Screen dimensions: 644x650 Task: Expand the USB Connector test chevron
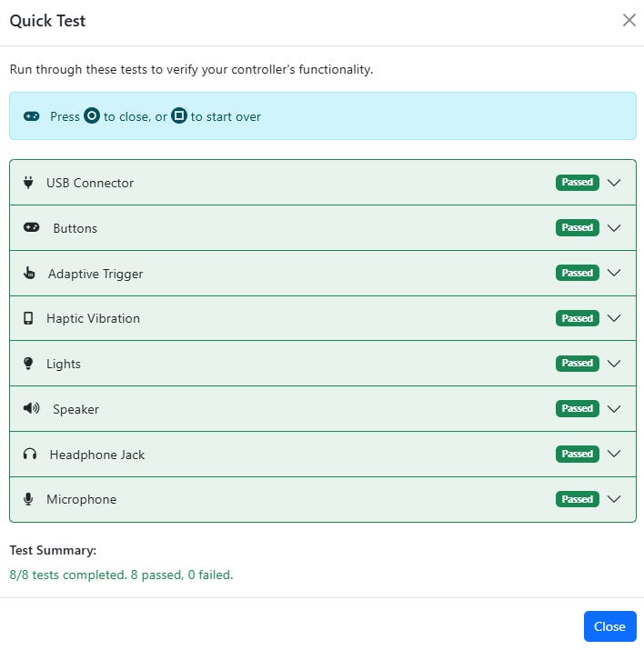[x=614, y=182]
